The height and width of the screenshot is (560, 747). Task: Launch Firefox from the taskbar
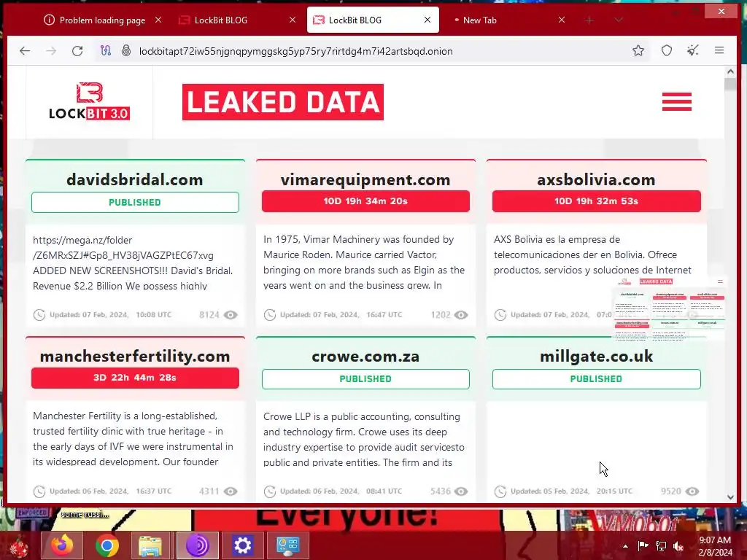(x=62, y=545)
